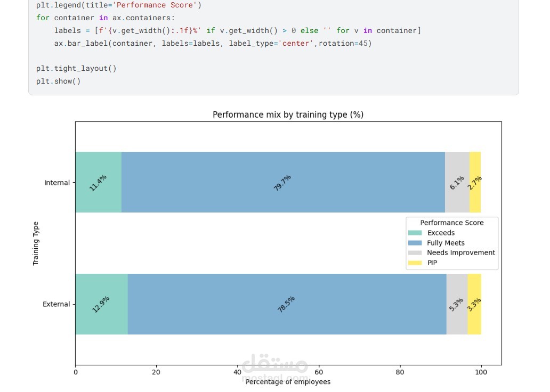Click the Performance Score legend title
This screenshot has height=392, width=550.
(x=452, y=223)
